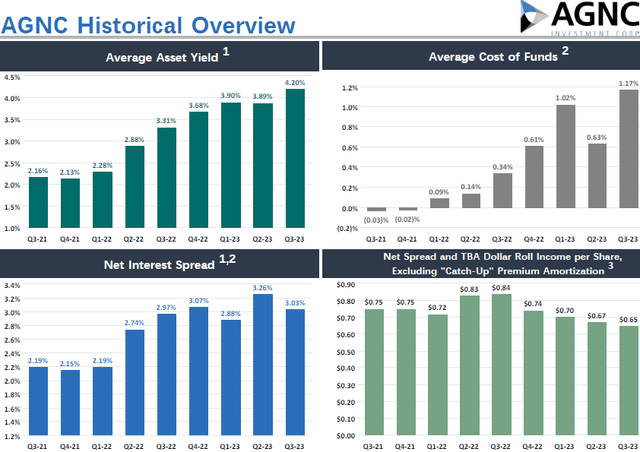Click the $0.00 axis label in income chart
Viewport: 640px width, 452px height.
(346, 436)
